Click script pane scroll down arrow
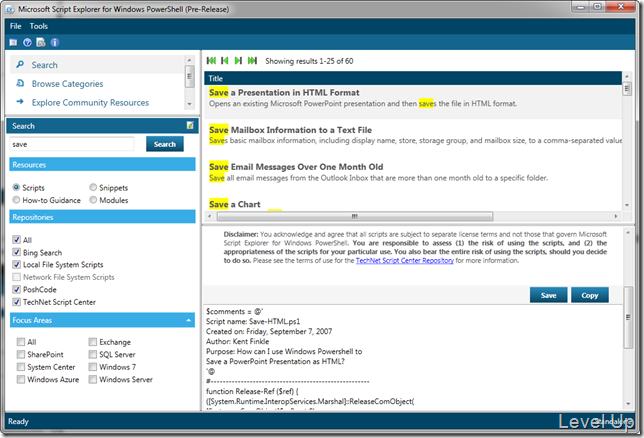This screenshot has width=644, height=438. point(628,404)
